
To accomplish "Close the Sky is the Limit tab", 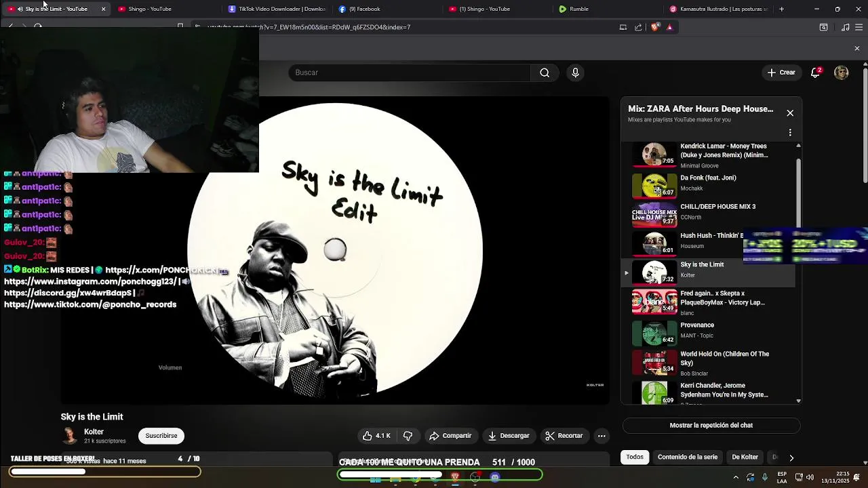I will click(x=103, y=9).
